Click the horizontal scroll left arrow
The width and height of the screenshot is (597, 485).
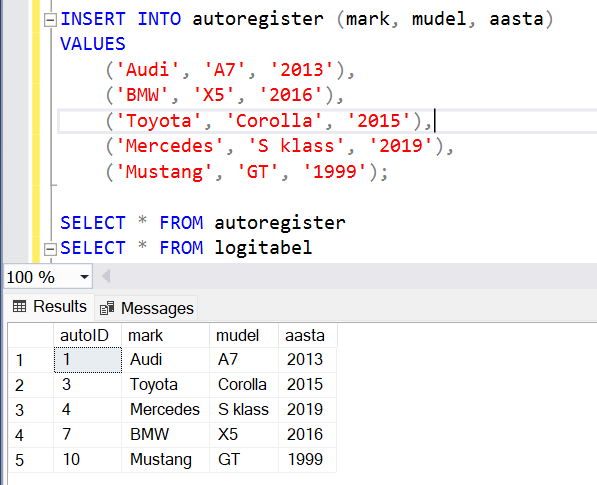(106, 276)
